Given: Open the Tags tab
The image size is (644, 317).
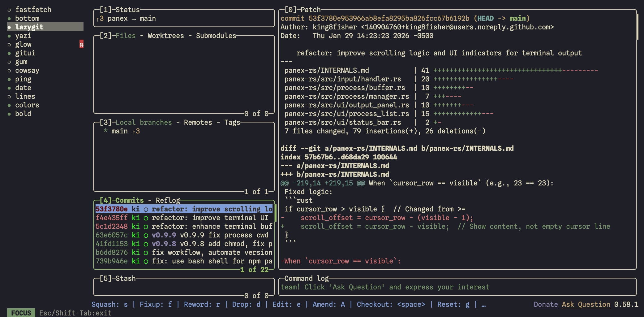Looking at the screenshot, I should [x=232, y=123].
